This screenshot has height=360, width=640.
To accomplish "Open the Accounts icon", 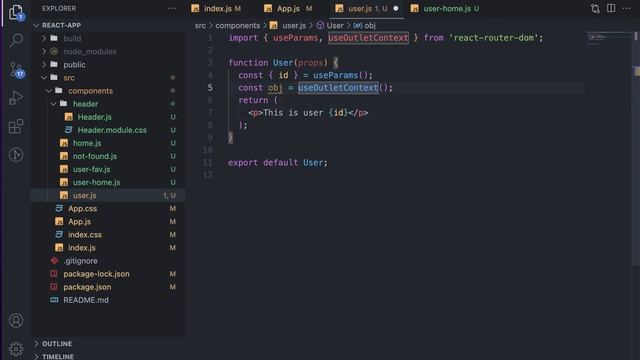I will tap(16, 320).
